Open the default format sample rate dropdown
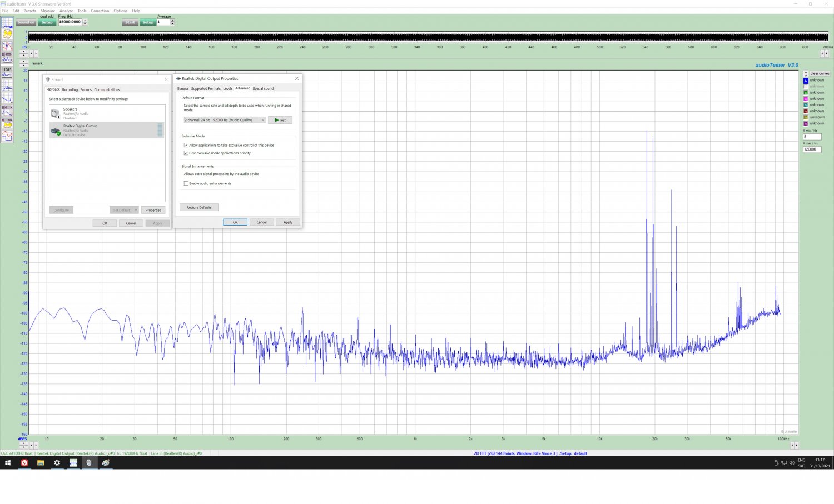This screenshot has width=834, height=504. [x=225, y=120]
